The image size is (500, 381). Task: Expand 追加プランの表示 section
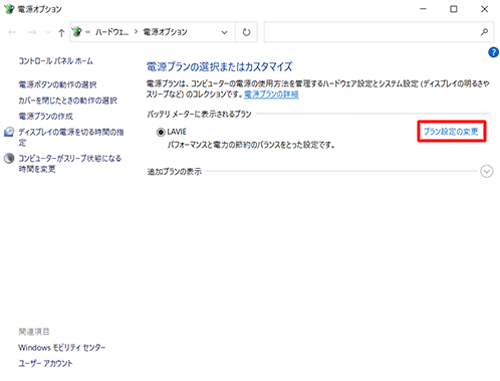point(486,171)
